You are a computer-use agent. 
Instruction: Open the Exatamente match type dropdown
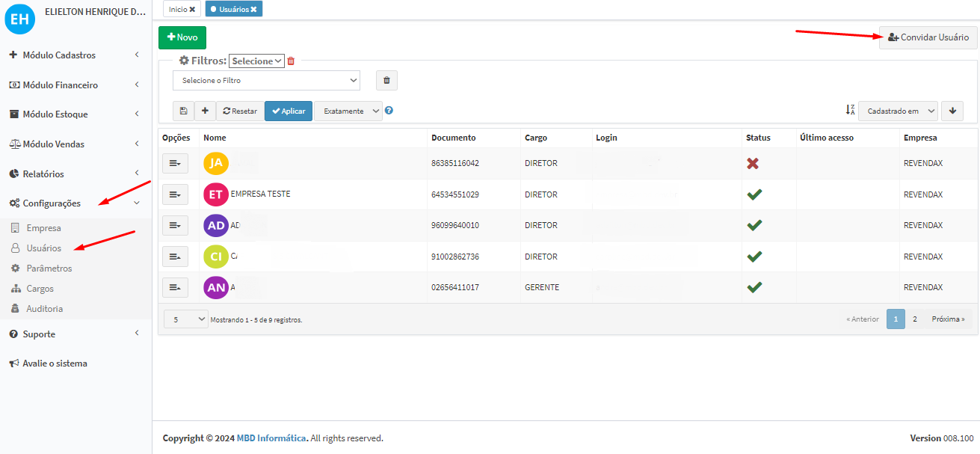(348, 111)
